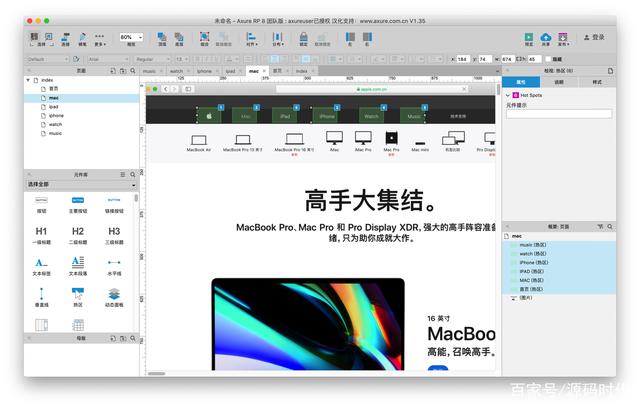Select the primary button (主要按钮) widget
The height and width of the screenshot is (408, 640).
[x=78, y=205]
